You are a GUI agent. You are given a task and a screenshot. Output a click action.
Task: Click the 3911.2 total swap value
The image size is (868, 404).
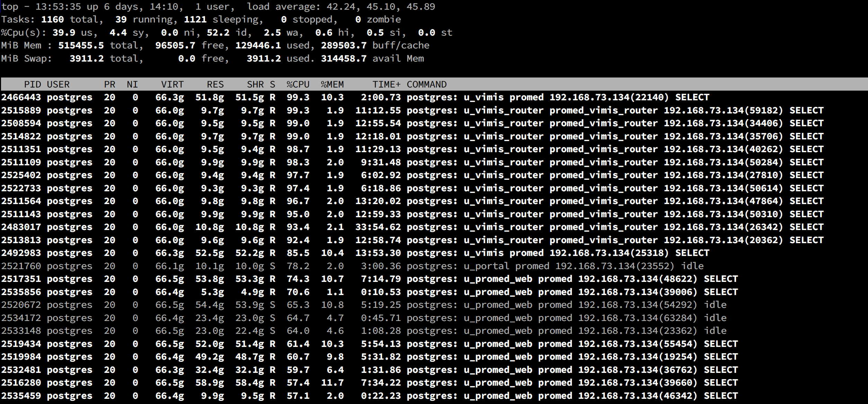pos(87,58)
